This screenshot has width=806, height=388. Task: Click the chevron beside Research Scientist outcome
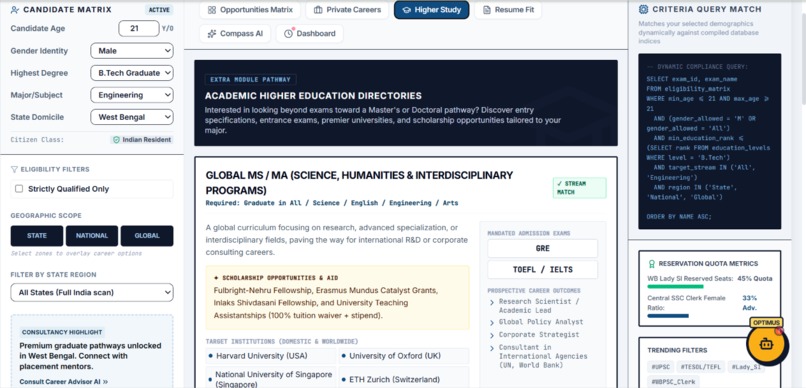[492, 303]
